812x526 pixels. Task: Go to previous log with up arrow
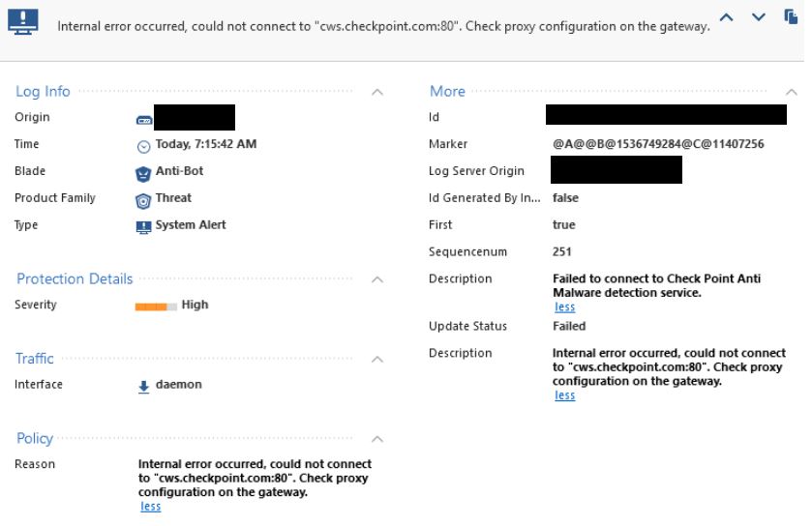coord(727,17)
